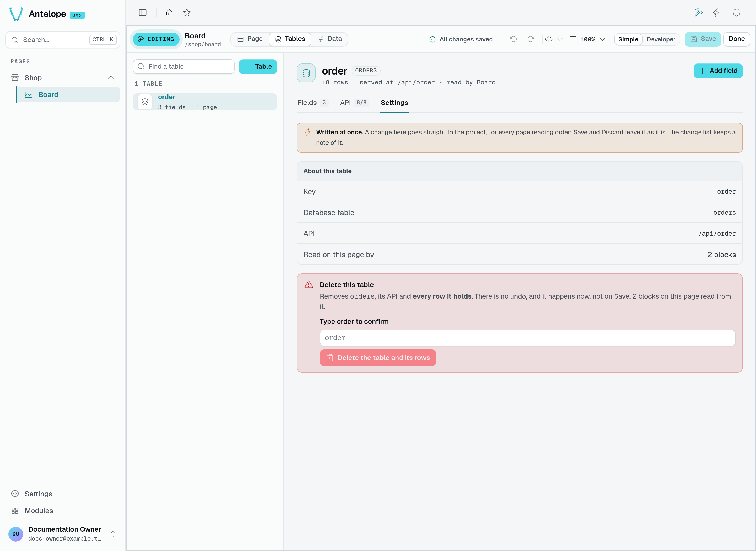The width and height of the screenshot is (756, 551).
Task: Switch to Simple mode
Action: click(628, 39)
